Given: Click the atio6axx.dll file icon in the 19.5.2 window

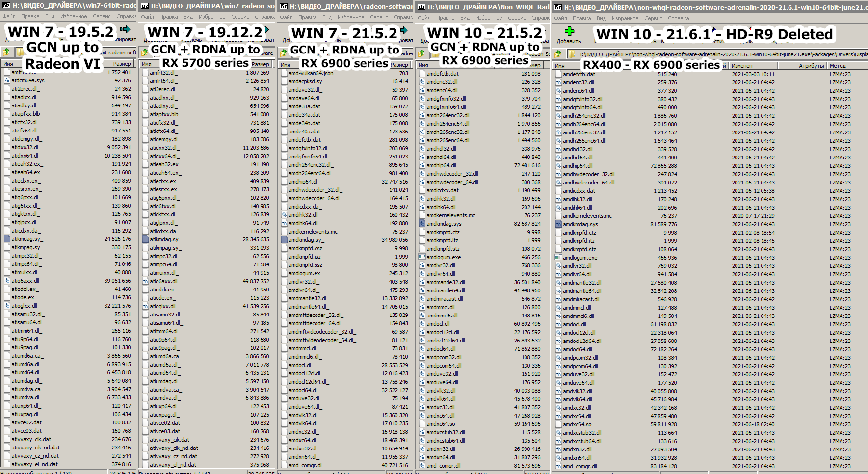Looking at the screenshot, I should click(7, 281).
